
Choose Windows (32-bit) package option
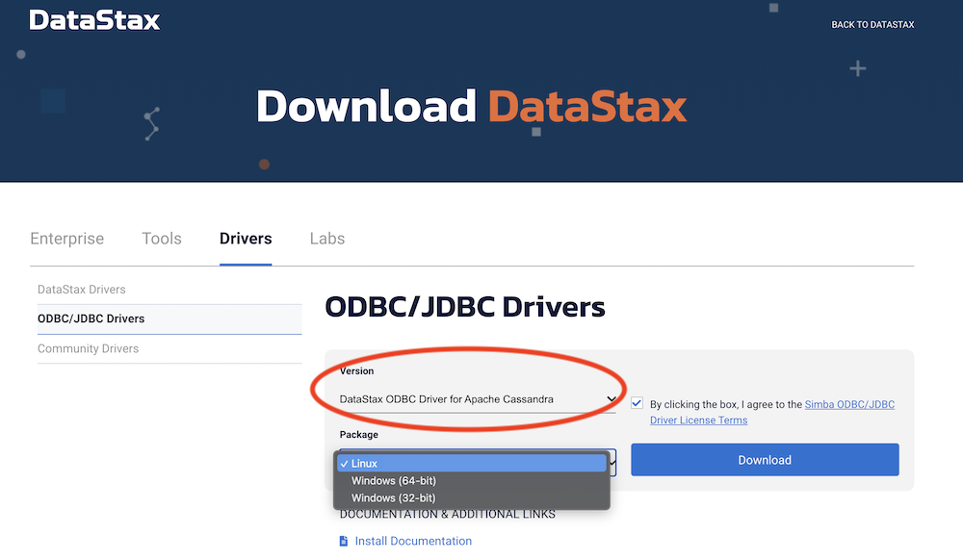pyautogui.click(x=472, y=498)
